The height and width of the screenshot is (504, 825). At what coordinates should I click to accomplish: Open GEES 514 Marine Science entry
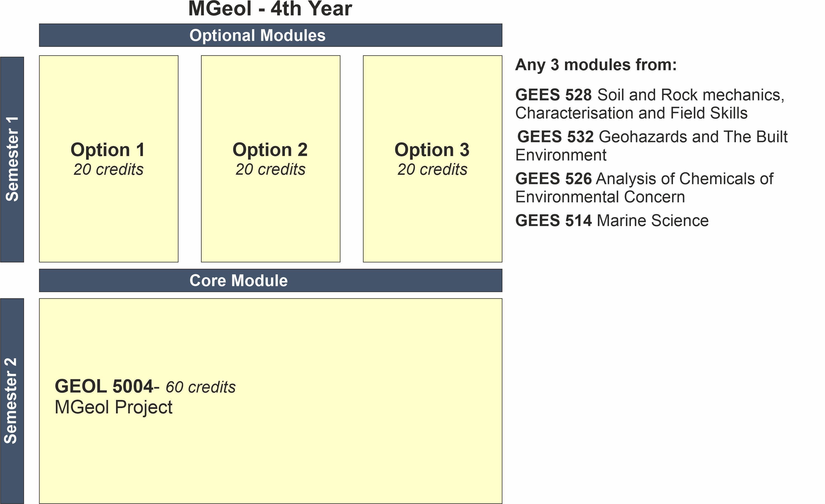(x=612, y=221)
